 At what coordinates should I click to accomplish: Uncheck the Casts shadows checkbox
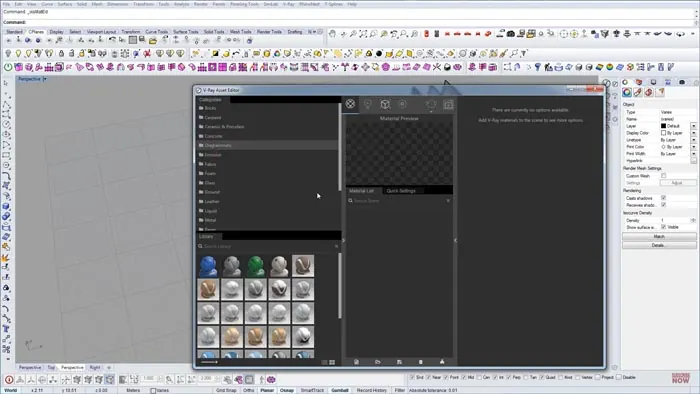tap(663, 198)
